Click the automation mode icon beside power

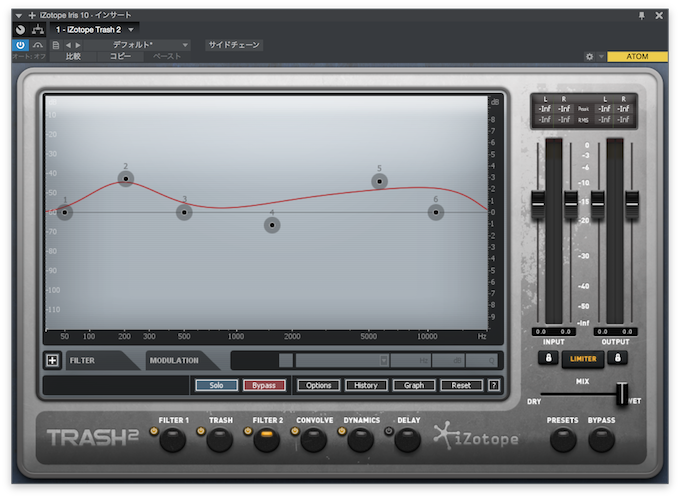(38, 45)
